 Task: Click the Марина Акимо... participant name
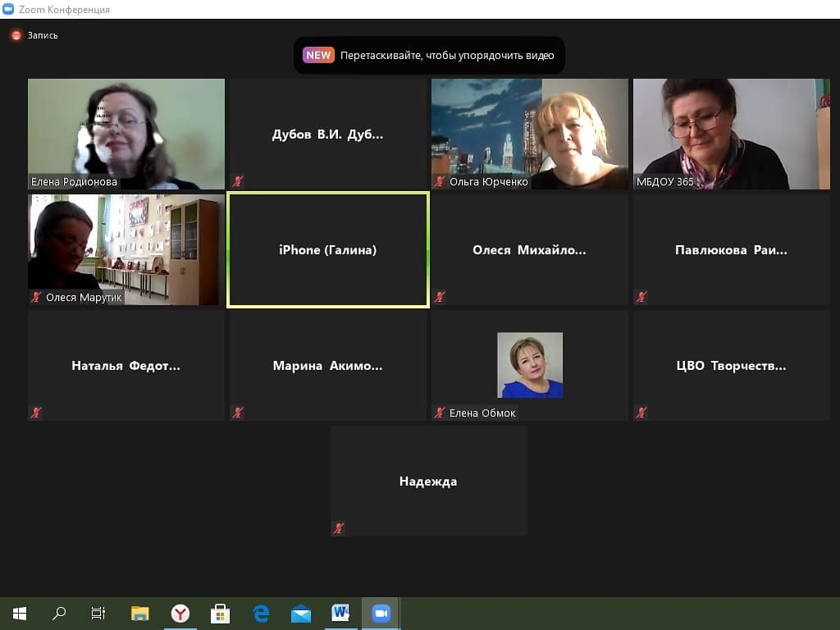[x=328, y=366]
